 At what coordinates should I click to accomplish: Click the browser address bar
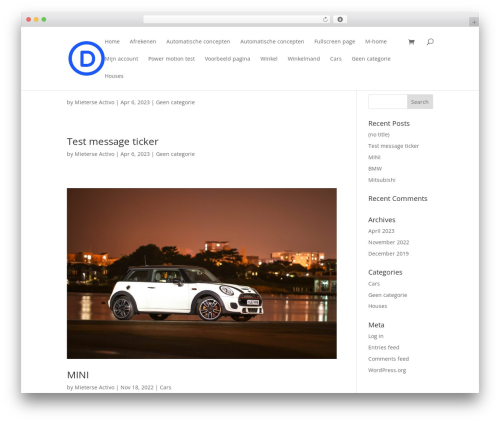pyautogui.click(x=233, y=19)
